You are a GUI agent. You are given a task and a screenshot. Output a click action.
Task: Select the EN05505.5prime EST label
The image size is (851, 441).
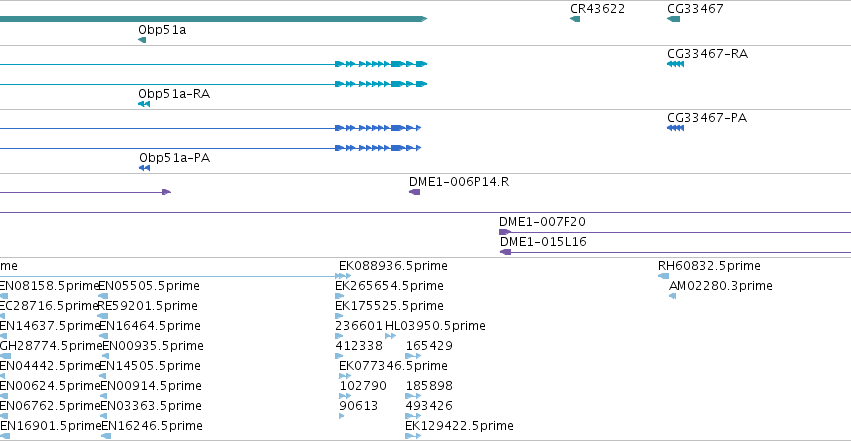[149, 286]
